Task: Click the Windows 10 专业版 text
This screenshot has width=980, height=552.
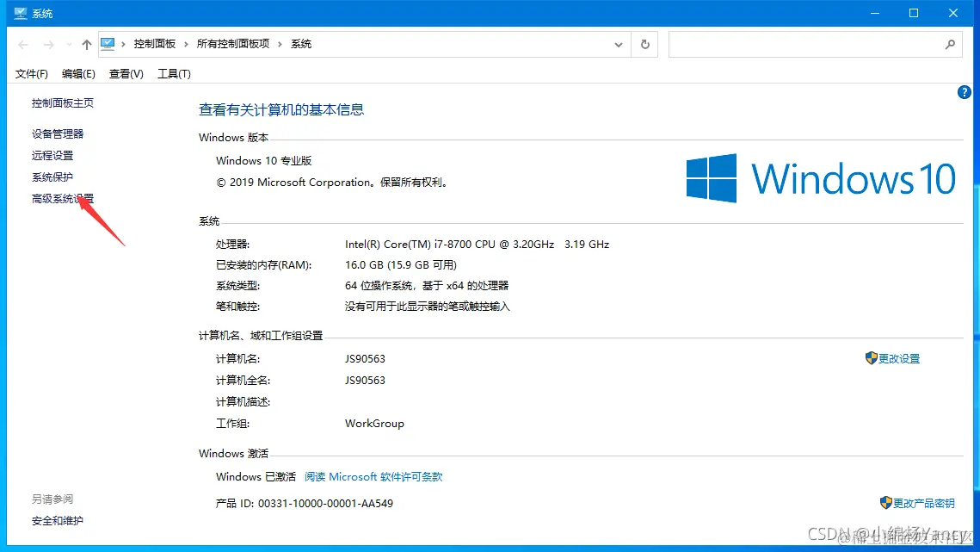Action: 264,161
